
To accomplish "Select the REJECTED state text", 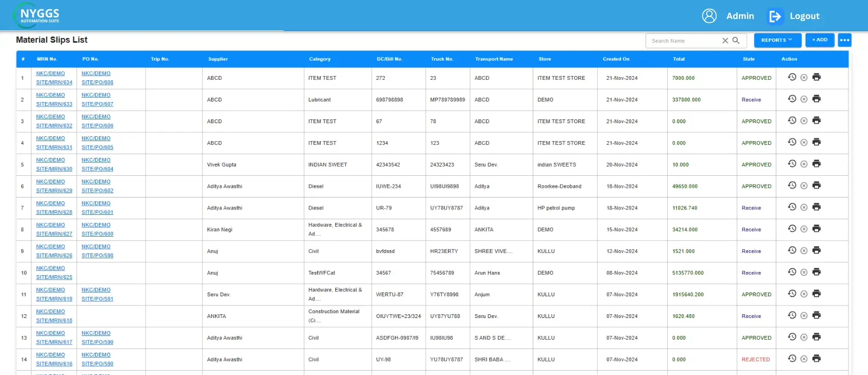I will coord(756,360).
